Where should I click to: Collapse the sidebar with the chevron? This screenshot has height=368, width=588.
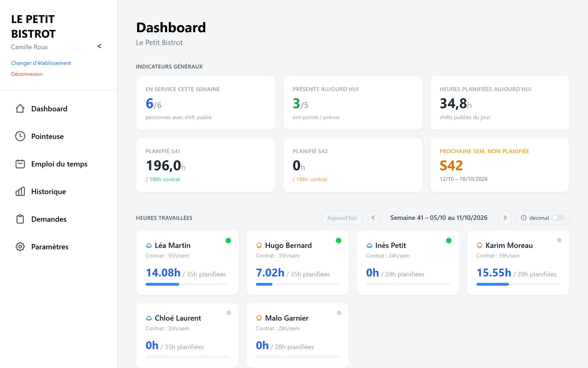point(99,46)
